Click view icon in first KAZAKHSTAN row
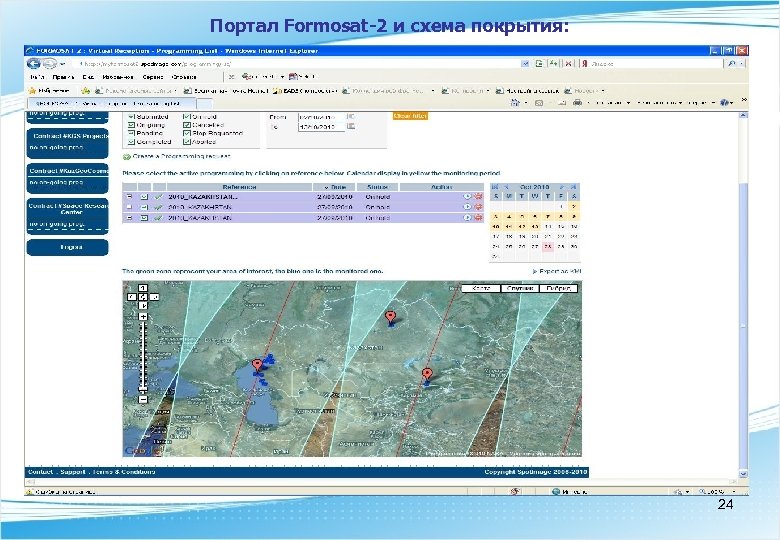The image size is (780, 540). [467, 196]
